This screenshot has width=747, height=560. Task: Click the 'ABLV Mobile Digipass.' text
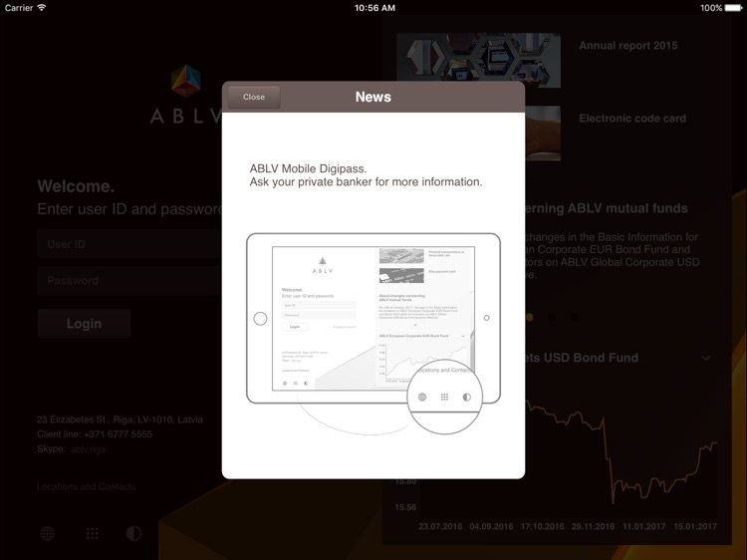308,168
